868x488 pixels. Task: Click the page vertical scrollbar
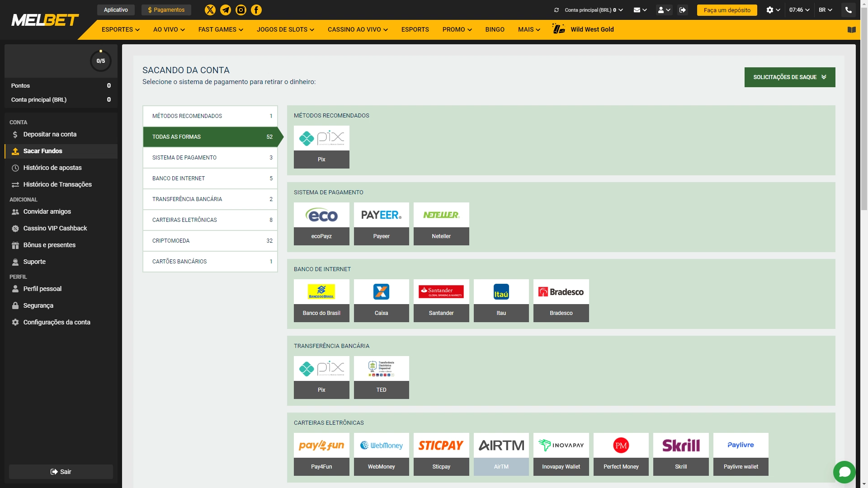(x=864, y=108)
